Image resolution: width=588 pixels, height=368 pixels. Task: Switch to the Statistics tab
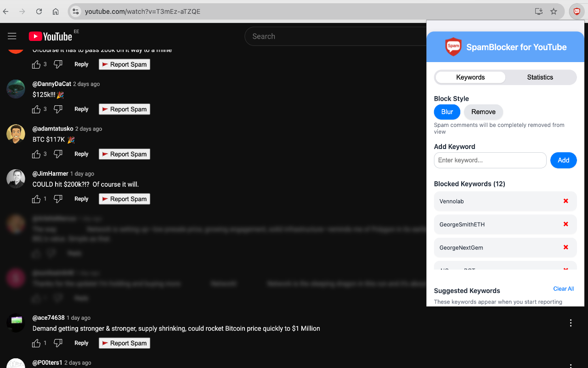540,77
